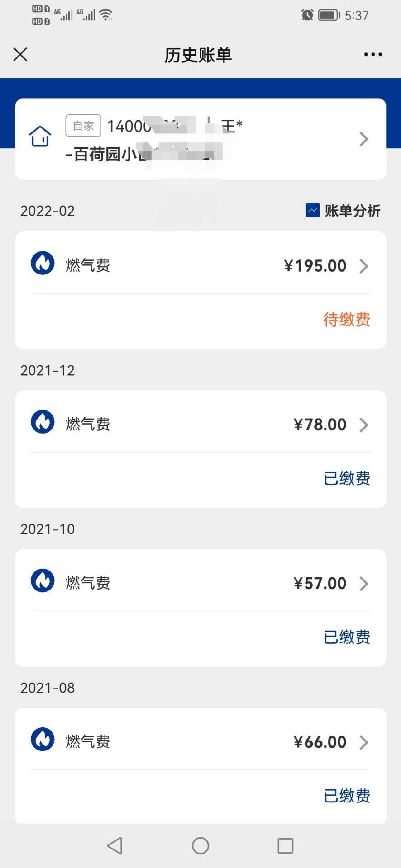Tap the 账单分析 label
The height and width of the screenshot is (868, 401).
tap(353, 211)
